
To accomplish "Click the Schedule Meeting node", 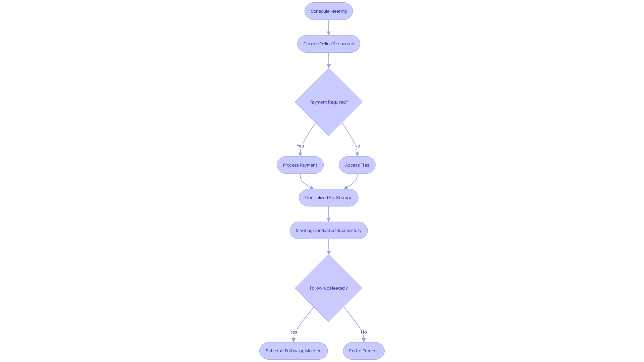I will pyautogui.click(x=328, y=11).
